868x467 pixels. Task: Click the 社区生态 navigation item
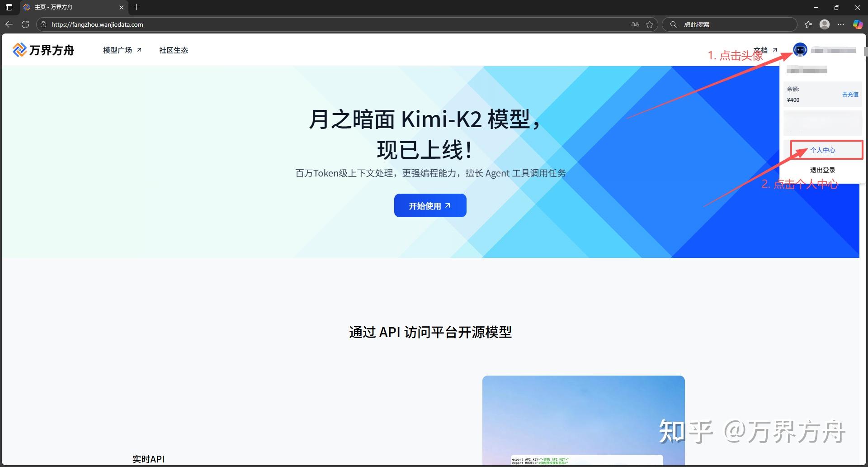[173, 50]
